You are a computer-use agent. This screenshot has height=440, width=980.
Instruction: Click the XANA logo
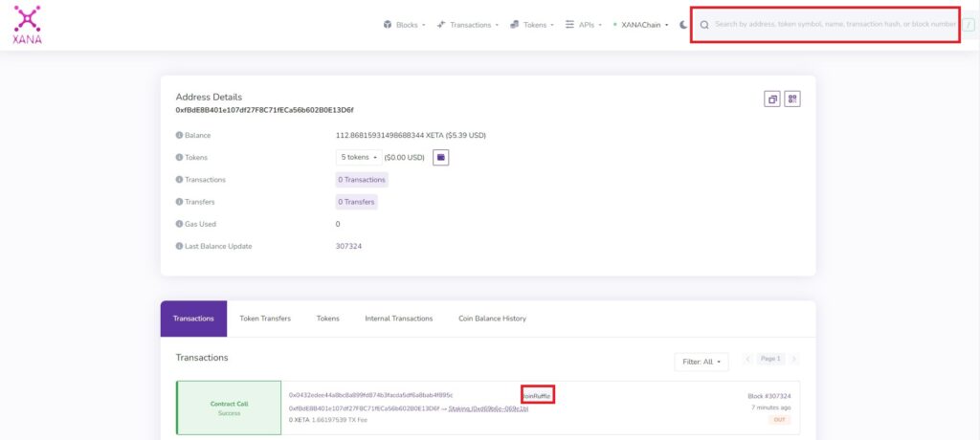point(28,24)
